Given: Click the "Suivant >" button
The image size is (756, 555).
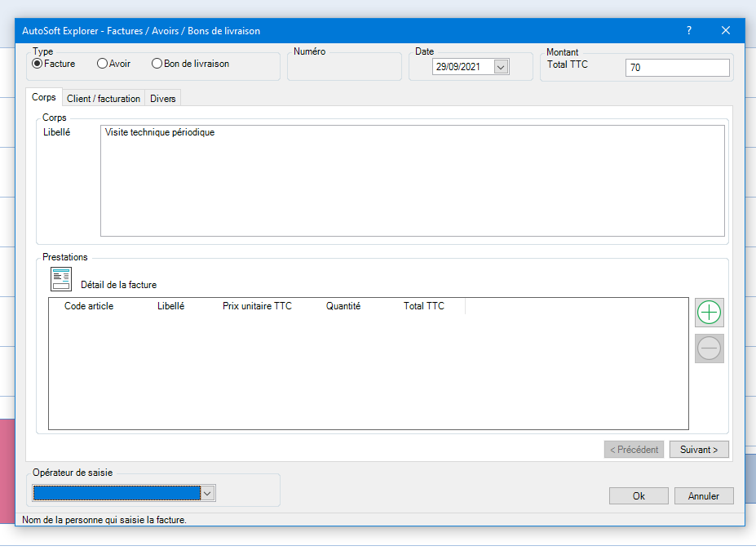Looking at the screenshot, I should 698,449.
